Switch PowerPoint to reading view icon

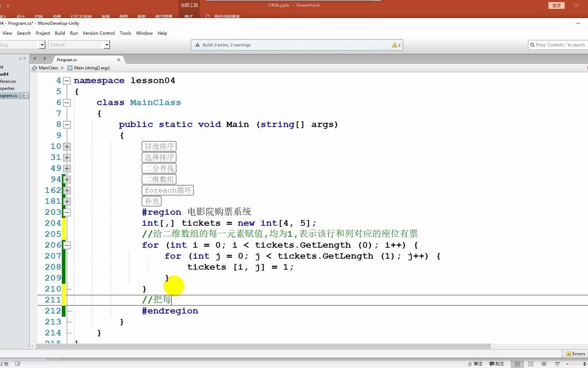click(544, 364)
